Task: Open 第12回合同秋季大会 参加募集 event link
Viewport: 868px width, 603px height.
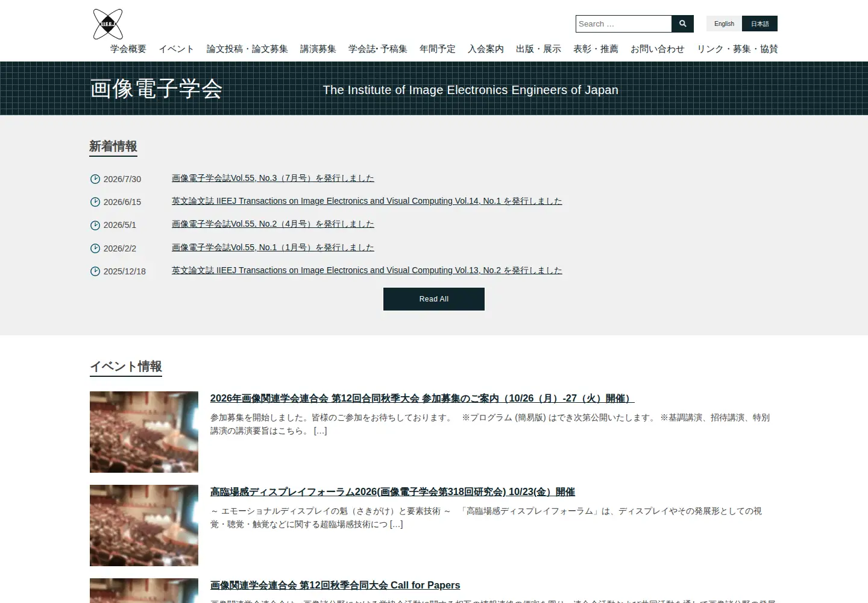Action: [x=422, y=398]
